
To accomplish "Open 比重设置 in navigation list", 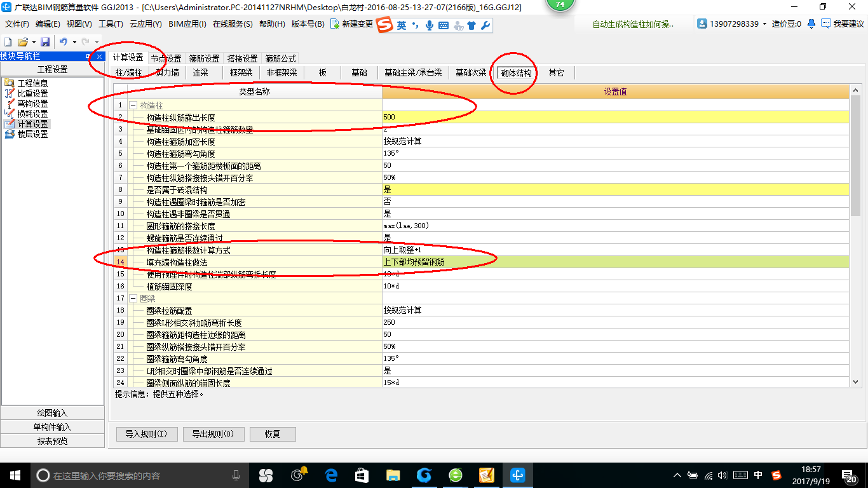I will [27, 93].
